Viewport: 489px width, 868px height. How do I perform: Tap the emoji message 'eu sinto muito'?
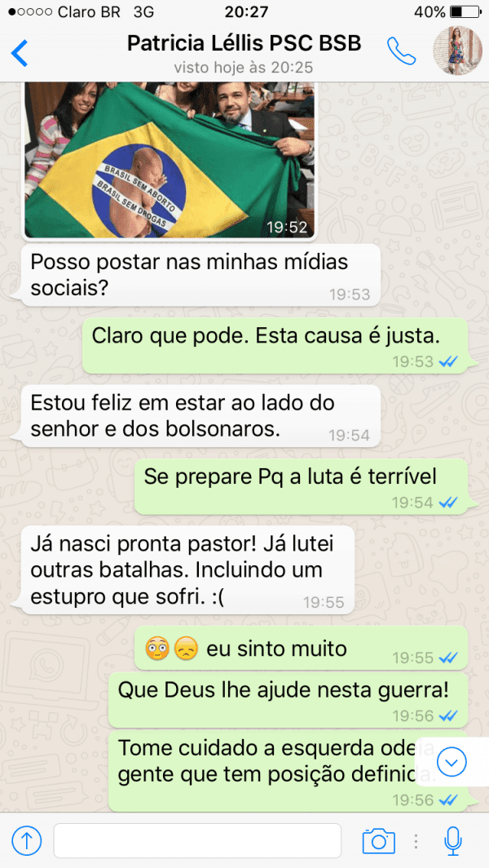[x=301, y=648]
